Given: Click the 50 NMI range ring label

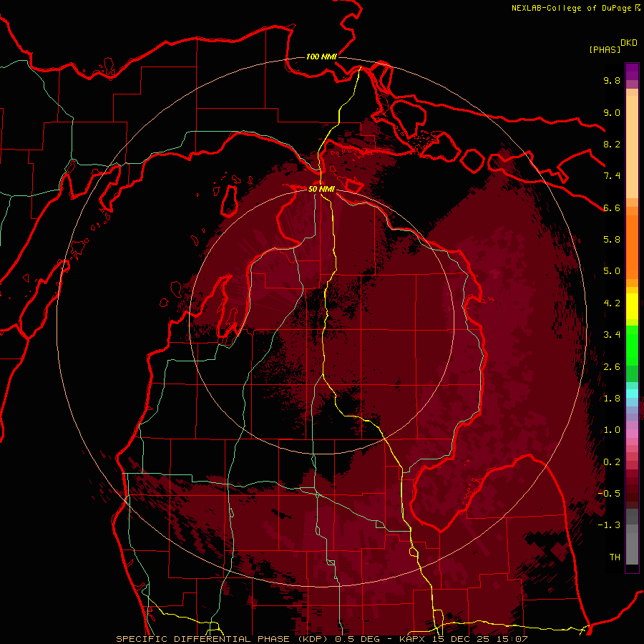Looking at the screenshot, I should click(x=321, y=189).
